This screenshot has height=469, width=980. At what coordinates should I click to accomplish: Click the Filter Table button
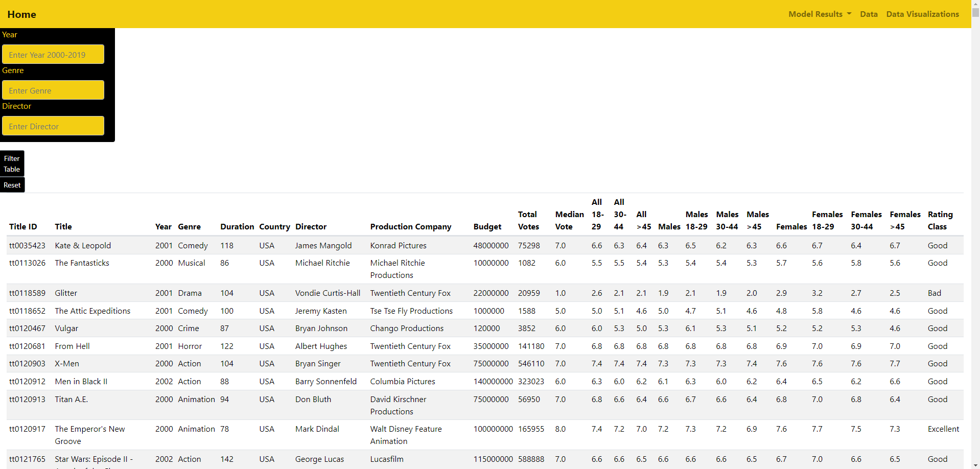pos(12,163)
